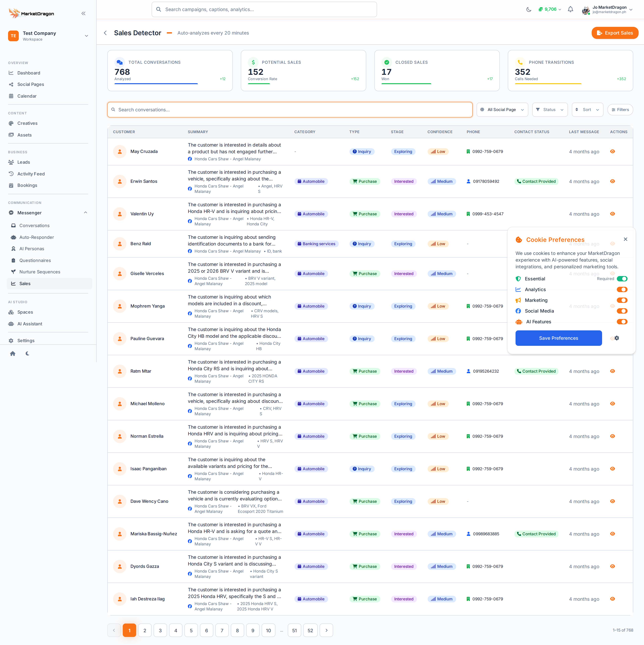Click Banking services category tag

pyautogui.click(x=316, y=244)
